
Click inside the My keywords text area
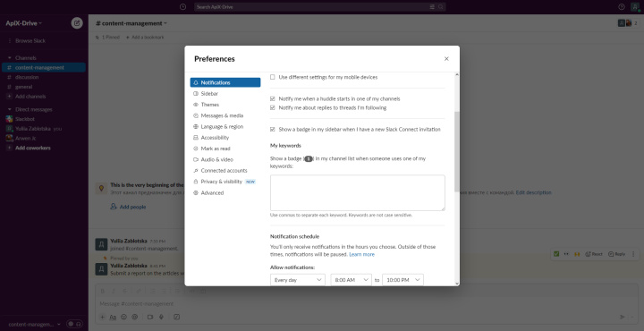pyautogui.click(x=357, y=193)
